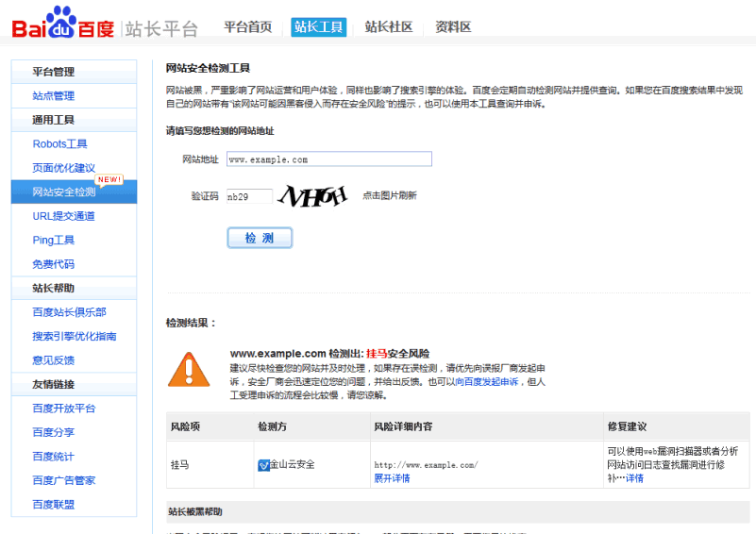Open the Ping工具 link
The image size is (756, 534).
54,241
